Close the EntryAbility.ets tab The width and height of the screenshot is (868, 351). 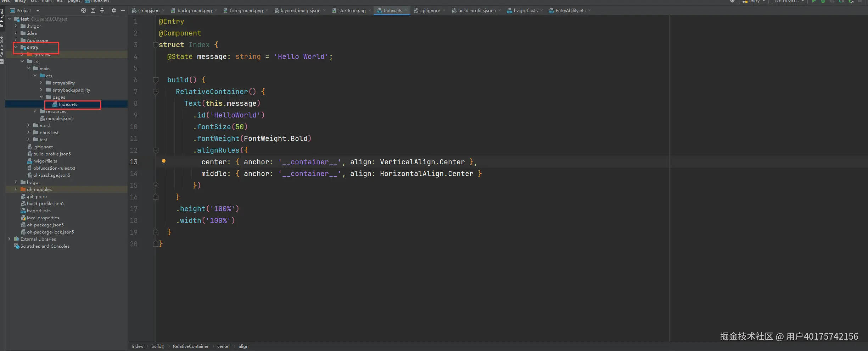(589, 10)
